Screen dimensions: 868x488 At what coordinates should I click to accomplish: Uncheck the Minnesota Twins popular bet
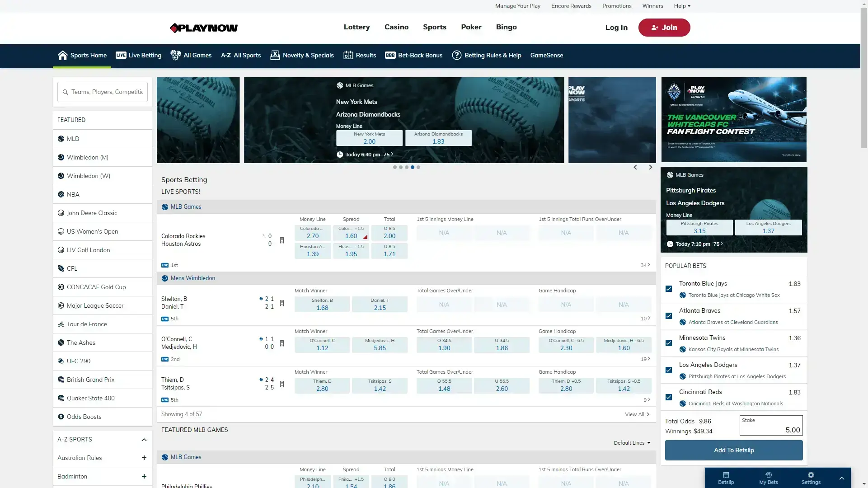(669, 343)
